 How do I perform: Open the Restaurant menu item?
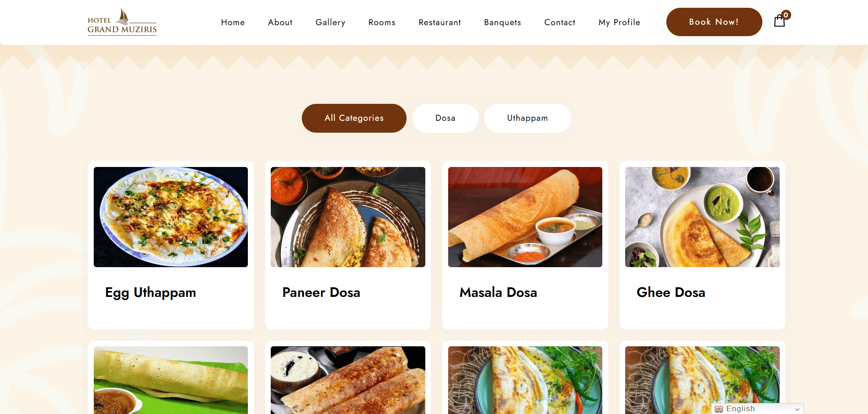point(439,22)
